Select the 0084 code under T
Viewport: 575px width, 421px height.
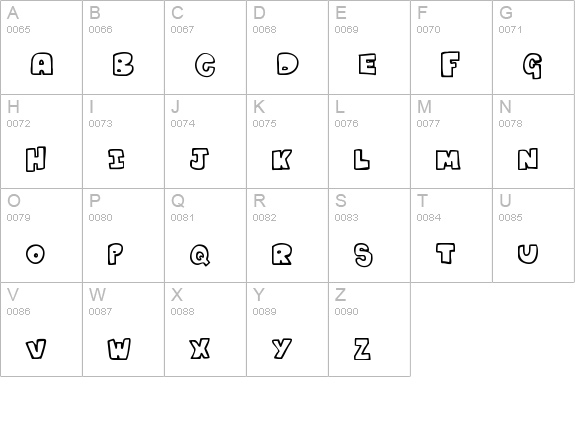[x=428, y=217]
